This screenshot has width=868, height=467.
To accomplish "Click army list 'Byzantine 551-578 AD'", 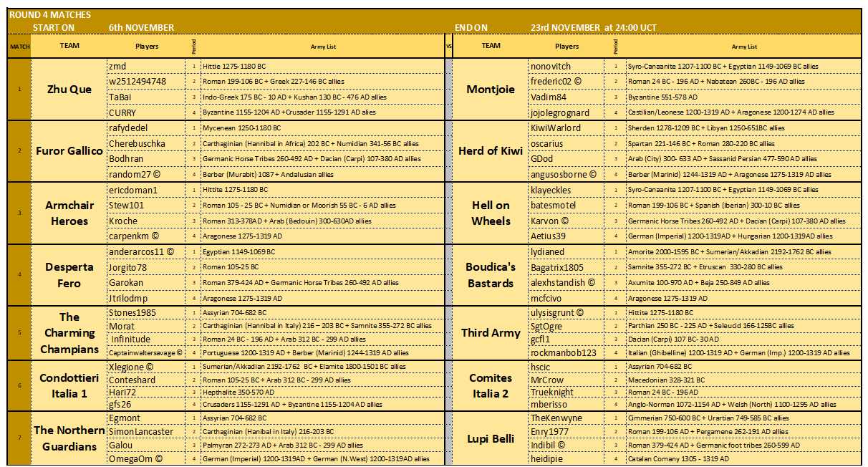I will [662, 97].
